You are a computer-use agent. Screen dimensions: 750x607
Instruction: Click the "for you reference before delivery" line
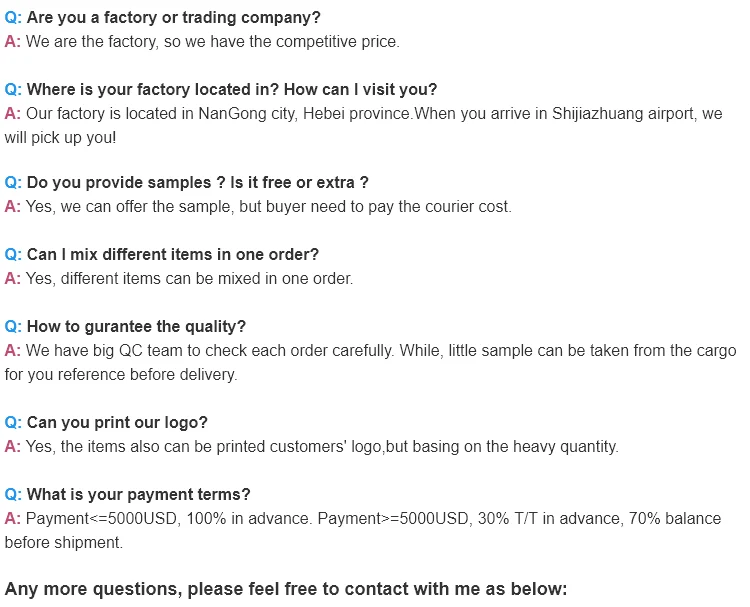click(121, 374)
